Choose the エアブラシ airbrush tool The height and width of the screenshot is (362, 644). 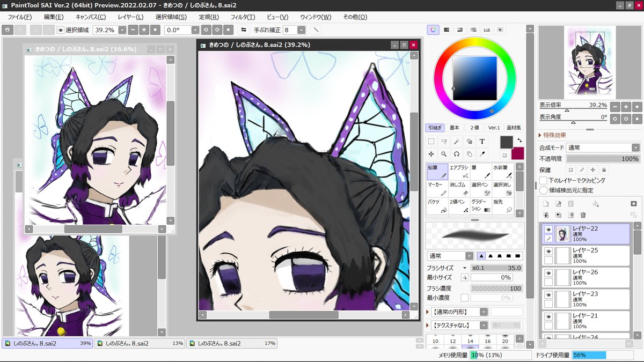tap(459, 172)
